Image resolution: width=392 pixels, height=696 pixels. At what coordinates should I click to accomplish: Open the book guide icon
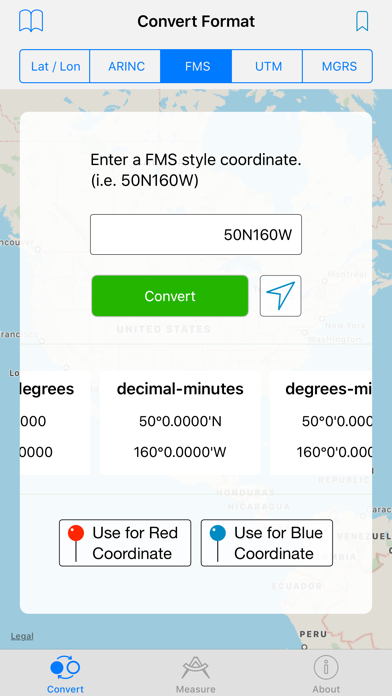(x=31, y=21)
